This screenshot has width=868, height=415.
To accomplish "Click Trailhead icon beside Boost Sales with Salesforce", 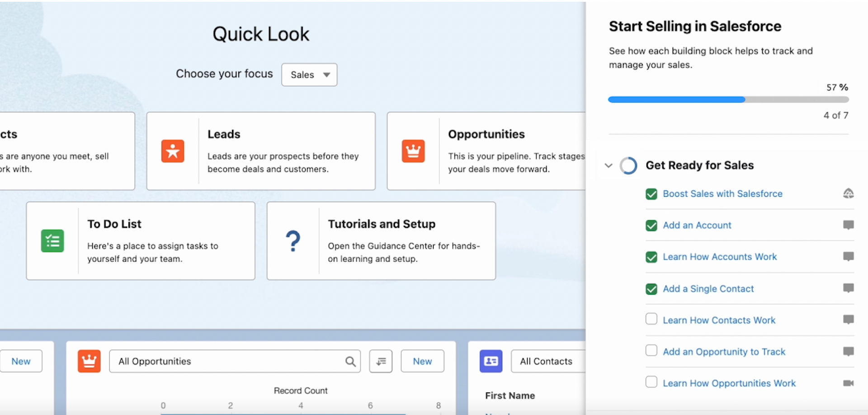I will click(x=849, y=193).
